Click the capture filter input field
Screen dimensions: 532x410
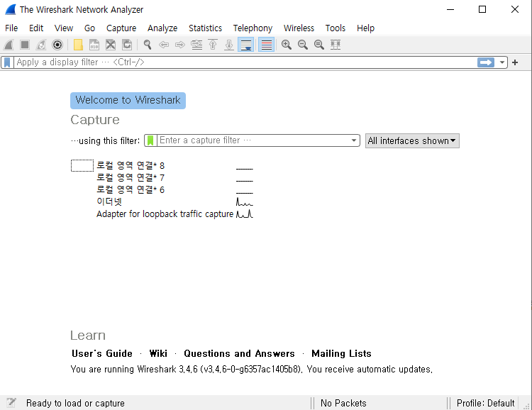click(253, 140)
